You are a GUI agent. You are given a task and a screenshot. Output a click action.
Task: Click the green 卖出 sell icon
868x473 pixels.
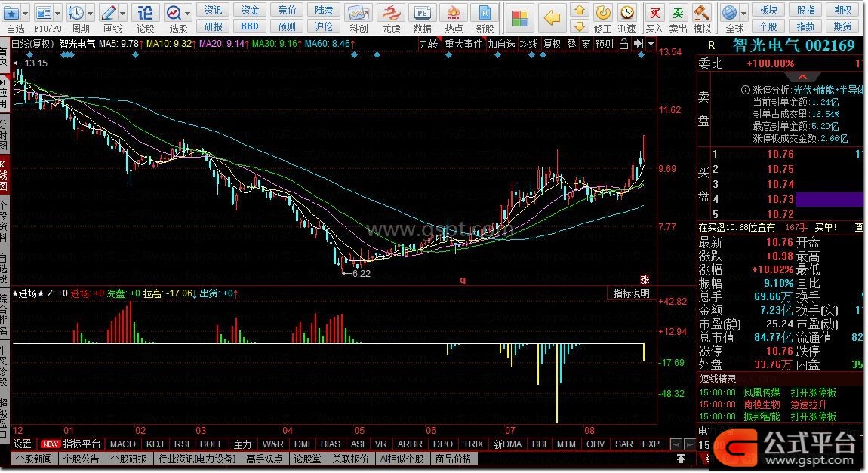678,12
